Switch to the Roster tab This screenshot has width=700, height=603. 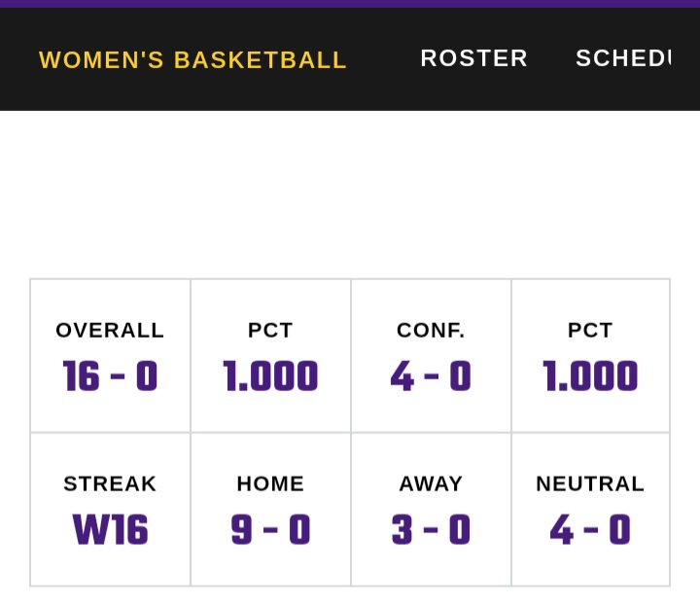click(x=473, y=58)
